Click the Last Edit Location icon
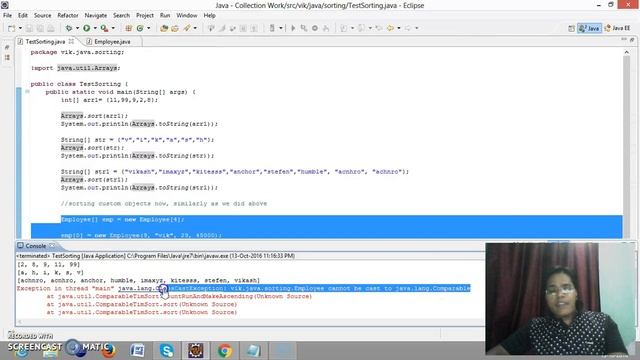The image size is (640, 360). click(379, 28)
